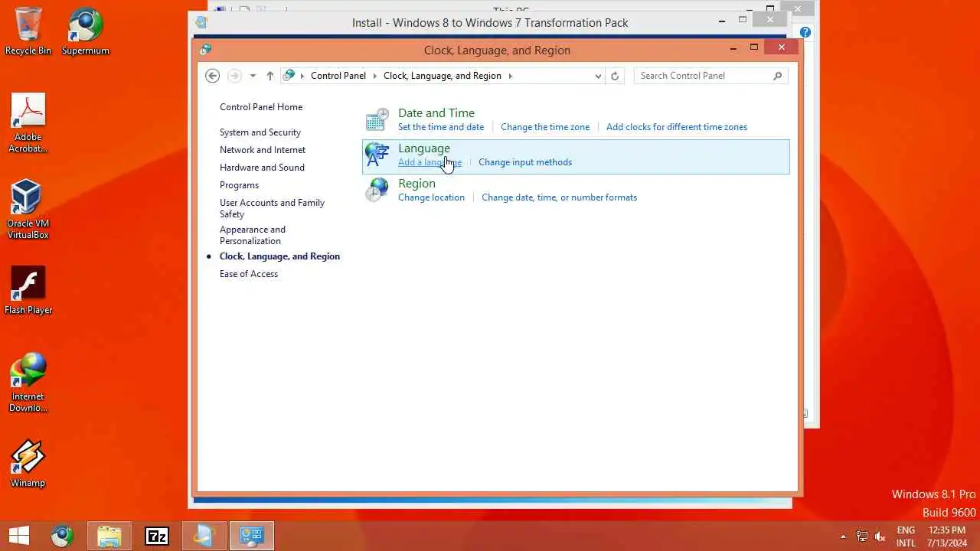Open Hardware and Sound category
This screenshot has height=551, width=980.
pos(262,168)
